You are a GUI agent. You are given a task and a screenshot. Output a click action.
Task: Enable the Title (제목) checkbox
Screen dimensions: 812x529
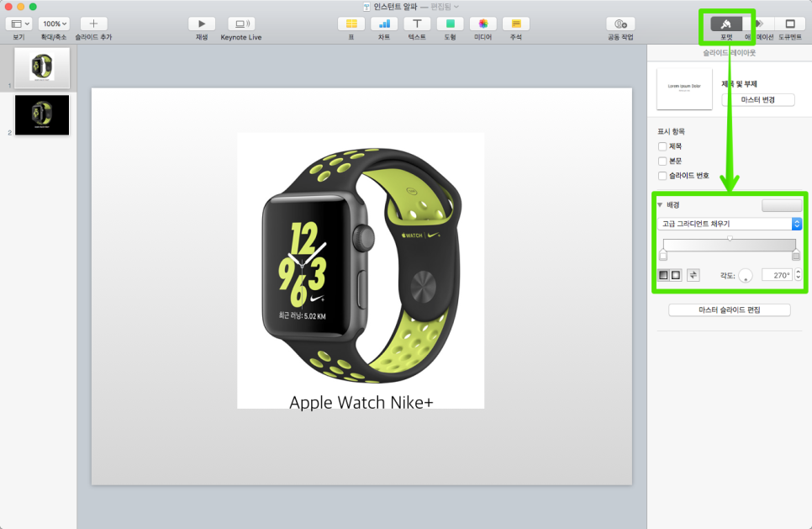coord(662,146)
